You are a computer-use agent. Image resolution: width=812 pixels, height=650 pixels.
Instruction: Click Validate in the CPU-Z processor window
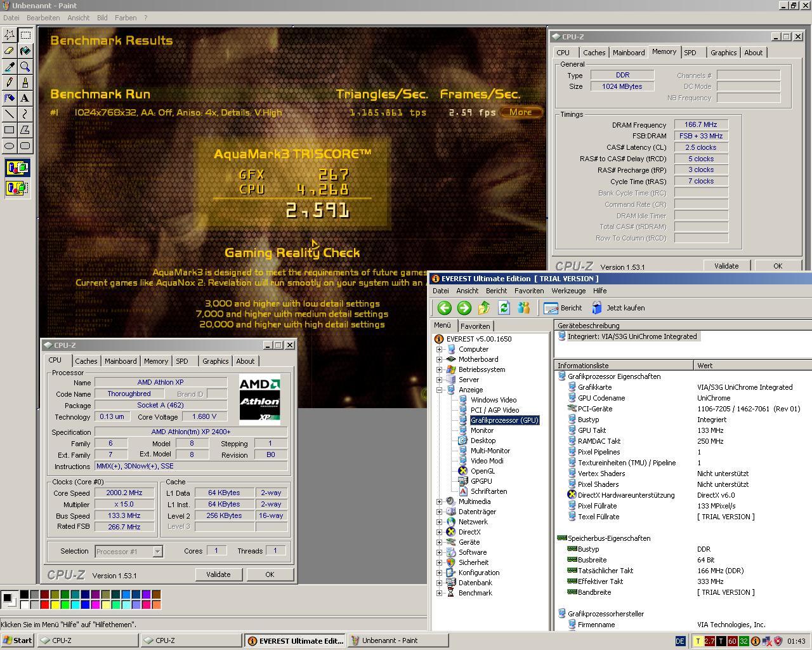click(218, 574)
